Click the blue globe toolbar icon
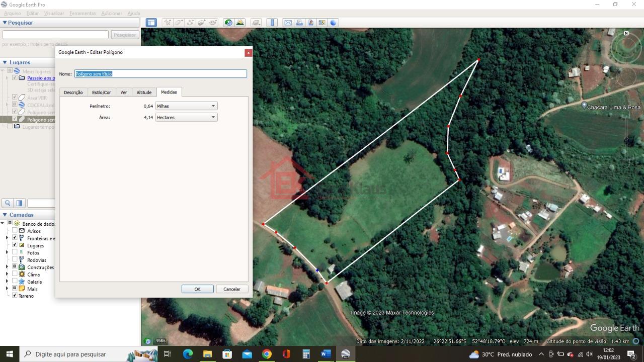 (x=333, y=23)
